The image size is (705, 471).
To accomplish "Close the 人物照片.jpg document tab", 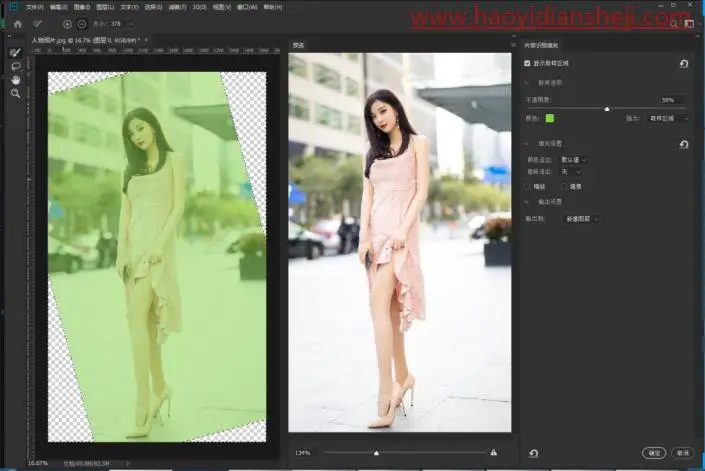I will coord(146,40).
